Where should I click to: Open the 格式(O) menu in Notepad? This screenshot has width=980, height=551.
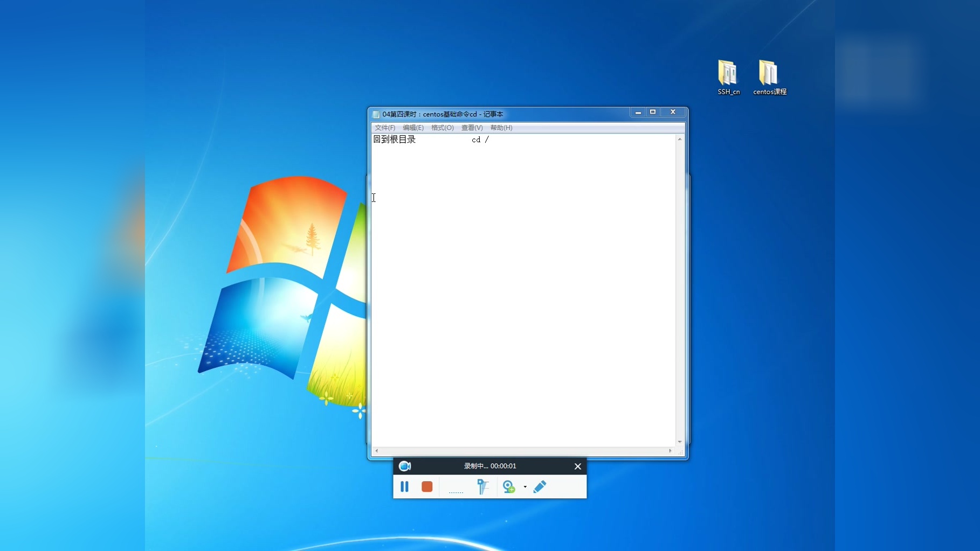442,128
